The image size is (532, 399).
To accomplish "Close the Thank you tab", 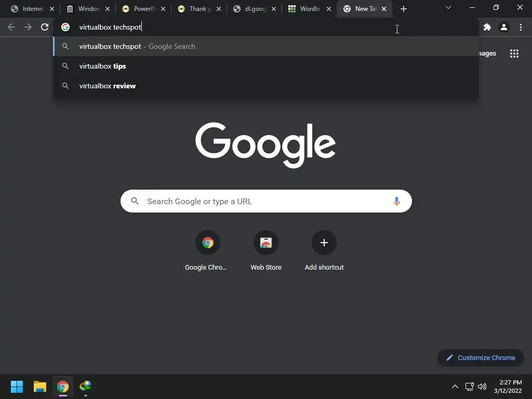I will click(219, 9).
